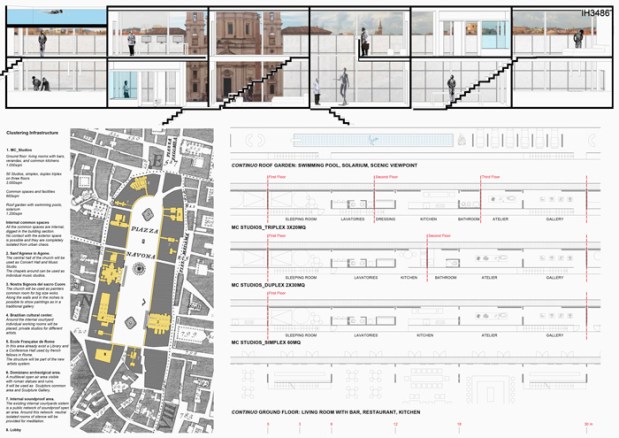Click the BATHROOM label in triplex plan
This screenshot has height=438, width=619.
(x=469, y=218)
